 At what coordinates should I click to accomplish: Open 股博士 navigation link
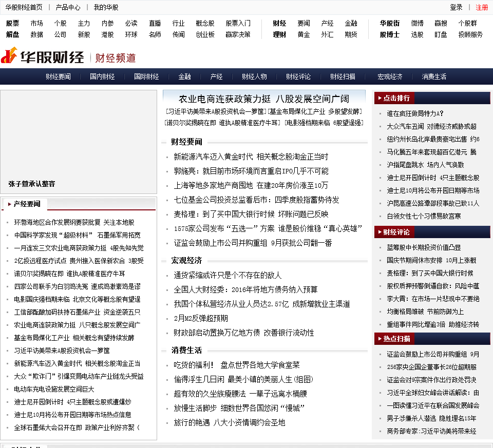click(390, 34)
